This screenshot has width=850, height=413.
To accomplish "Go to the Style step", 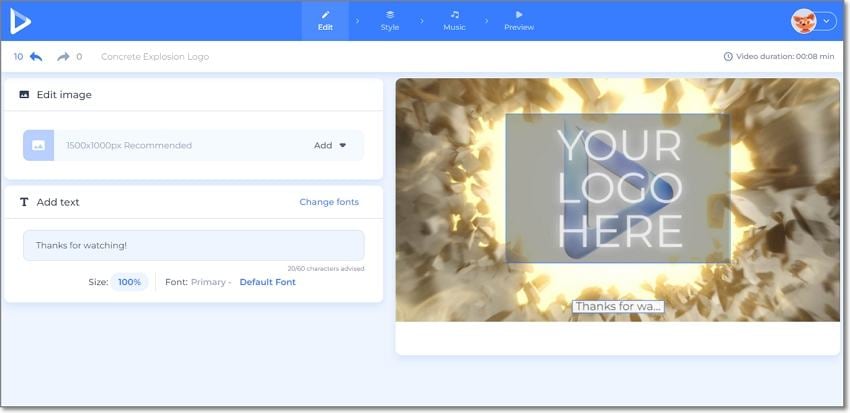I will [x=390, y=21].
